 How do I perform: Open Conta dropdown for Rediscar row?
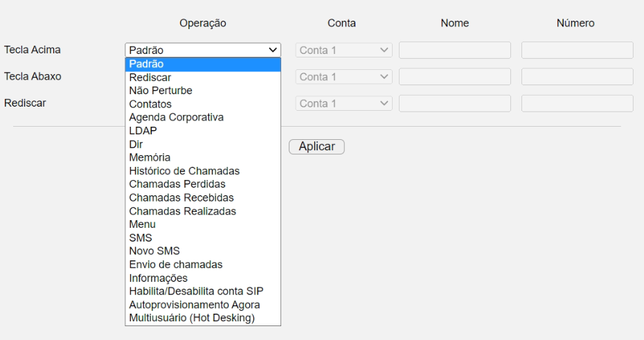click(x=343, y=103)
